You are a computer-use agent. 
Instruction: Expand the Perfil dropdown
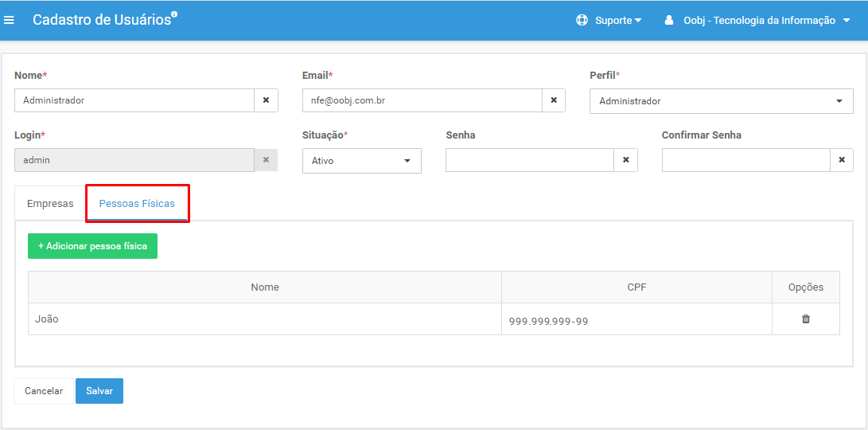coord(722,101)
